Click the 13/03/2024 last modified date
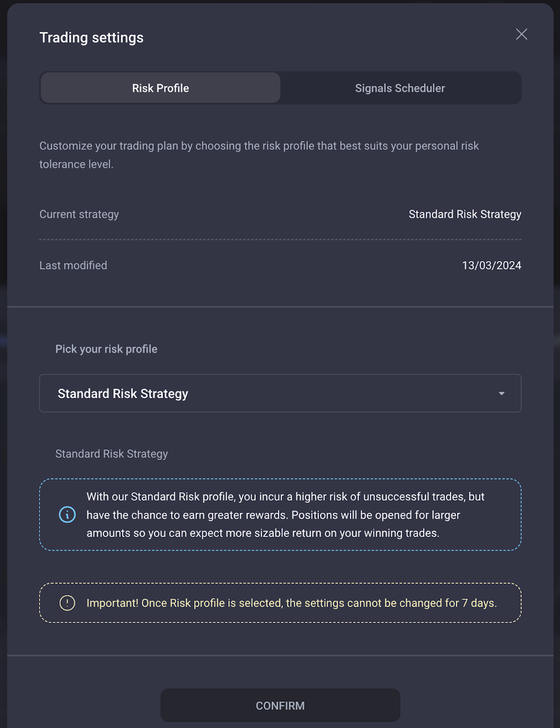The image size is (560, 728). pyautogui.click(x=491, y=266)
